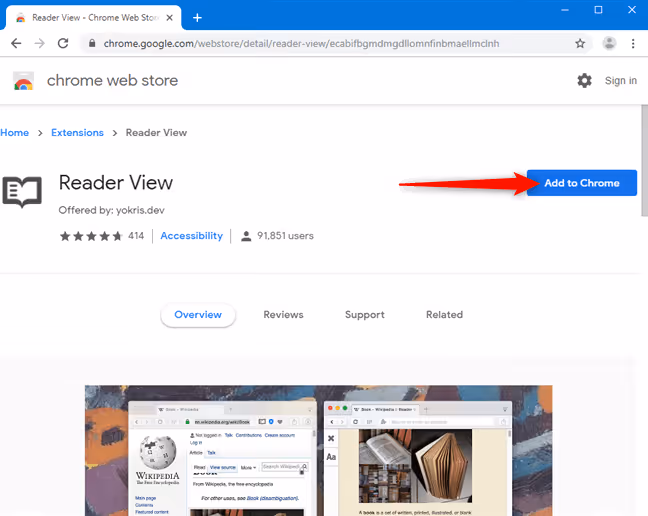Click Reader View breadcrumb text
Viewport: 648px width, 516px height.
point(156,133)
